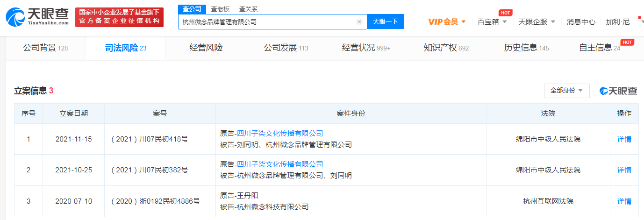
Task: Click date cell 2021-10-25
Action: tap(73, 170)
